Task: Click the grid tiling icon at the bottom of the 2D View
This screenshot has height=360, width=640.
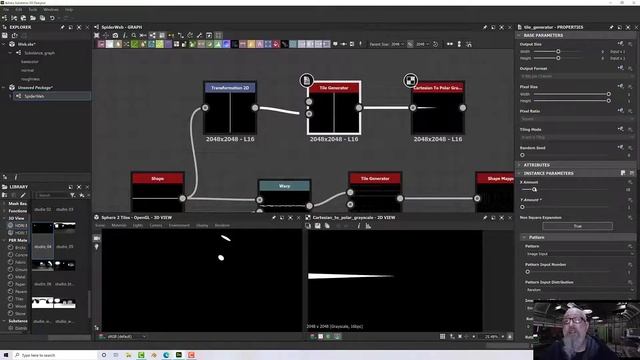Action: point(442,336)
